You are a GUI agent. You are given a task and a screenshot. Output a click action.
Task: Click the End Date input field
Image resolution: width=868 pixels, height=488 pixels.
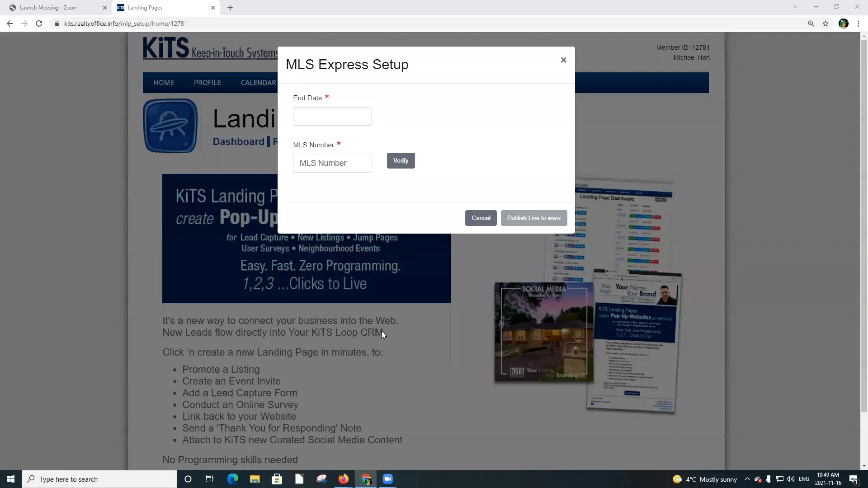click(332, 117)
